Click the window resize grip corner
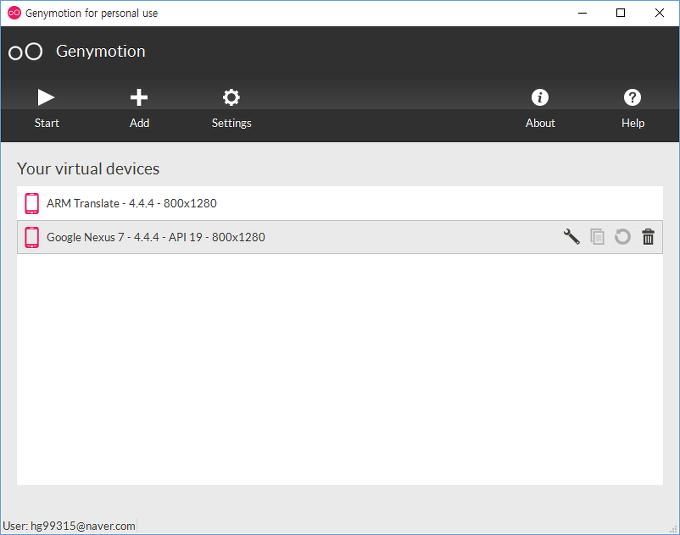This screenshot has height=535, width=680. click(x=673, y=529)
